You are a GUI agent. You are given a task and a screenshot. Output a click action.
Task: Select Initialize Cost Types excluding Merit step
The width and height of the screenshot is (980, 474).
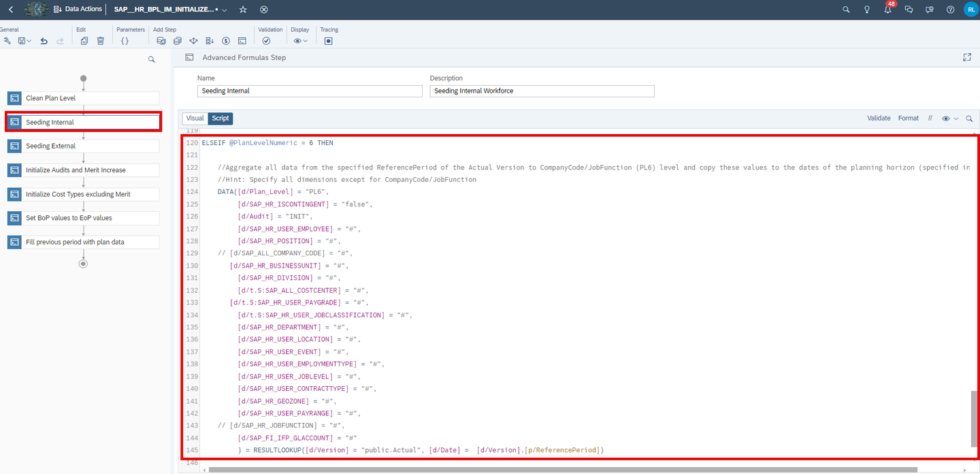point(83,194)
